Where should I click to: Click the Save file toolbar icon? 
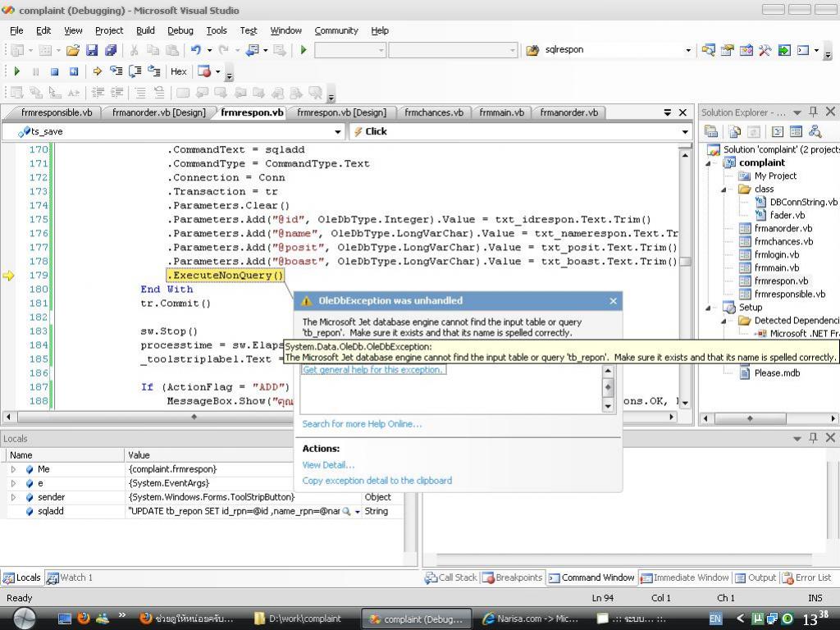tap(92, 50)
